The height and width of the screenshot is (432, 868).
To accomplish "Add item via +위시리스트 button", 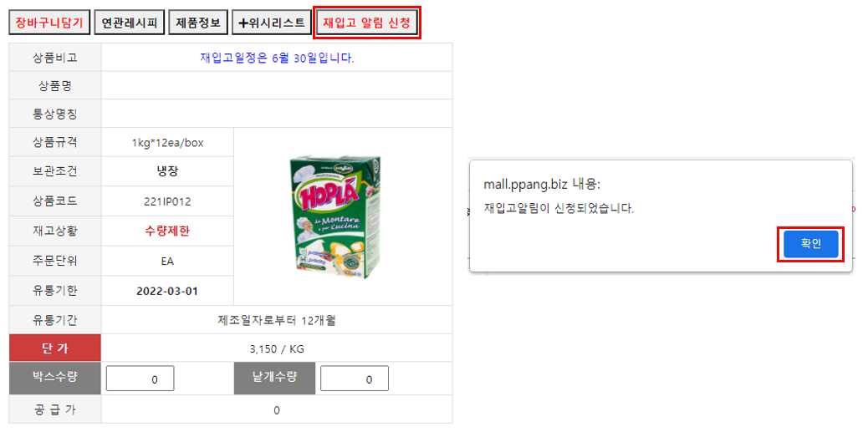I will pyautogui.click(x=271, y=23).
